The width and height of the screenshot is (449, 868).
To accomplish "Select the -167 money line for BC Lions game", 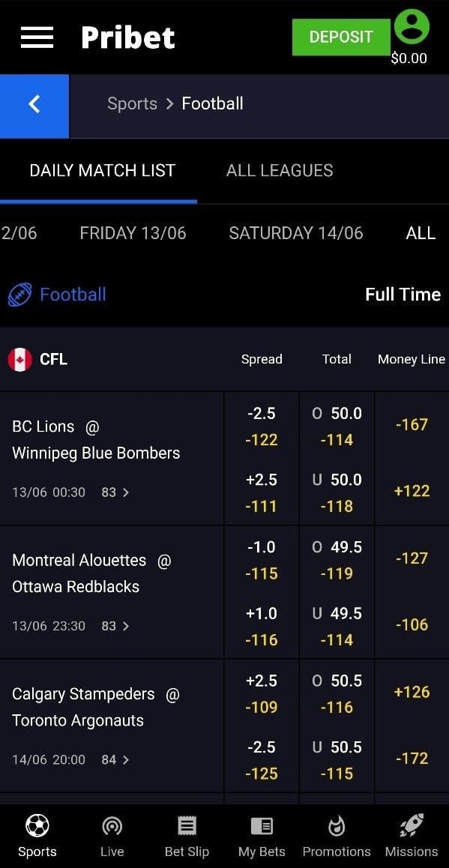I will point(412,425).
